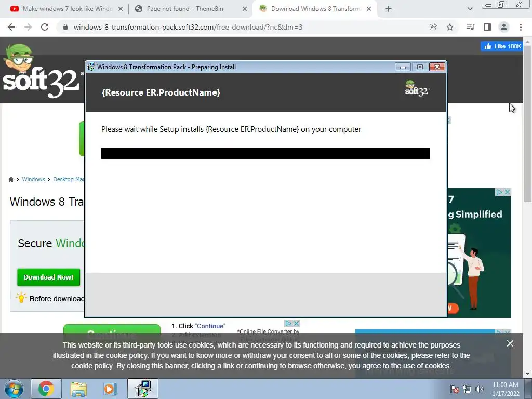Click the lightbulb tip icon

point(21,298)
